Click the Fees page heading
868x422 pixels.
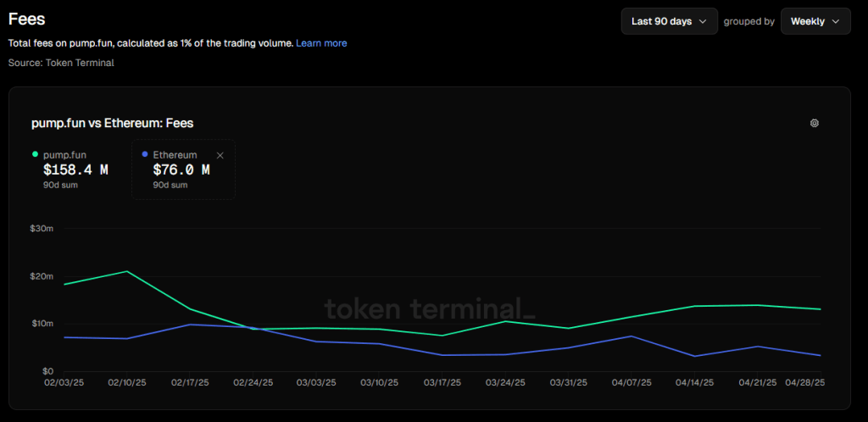click(x=26, y=19)
